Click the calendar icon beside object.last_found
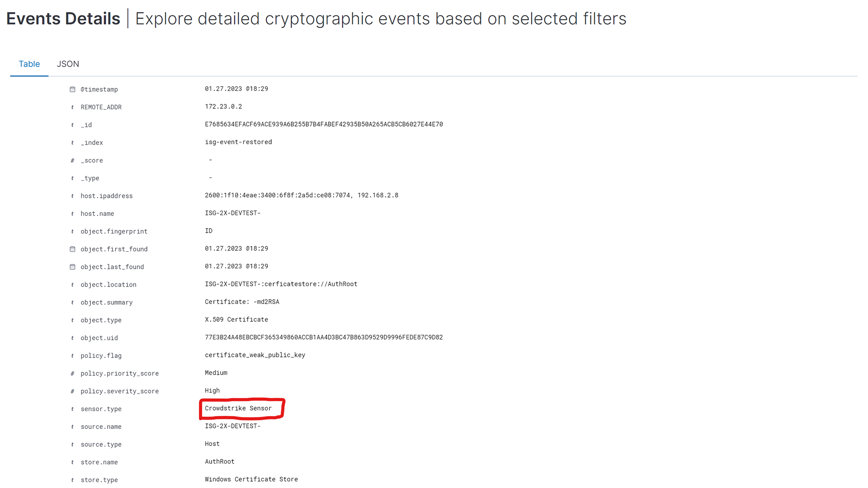This screenshot has height=488, width=868. (72, 267)
